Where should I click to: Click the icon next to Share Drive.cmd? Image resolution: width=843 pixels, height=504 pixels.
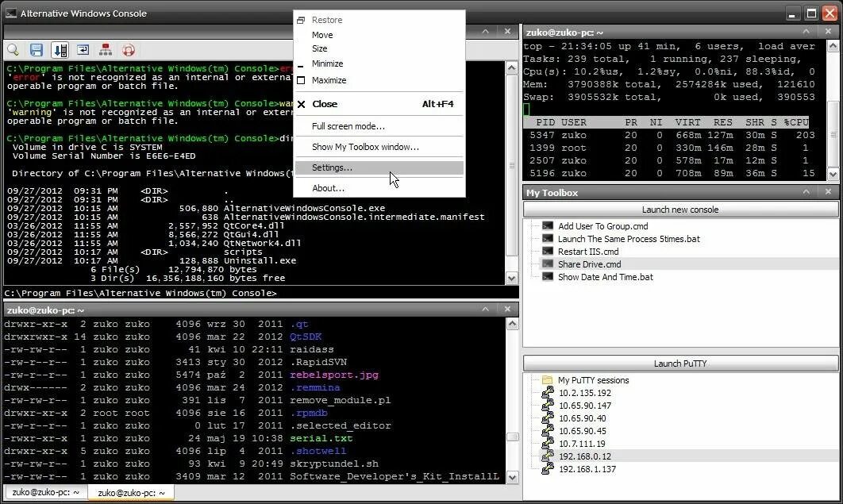547,264
